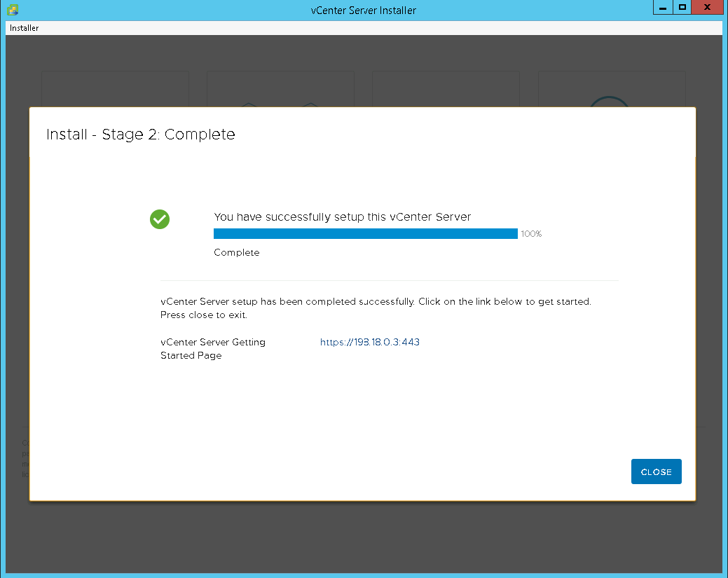Open the Installer menu

coord(25,28)
